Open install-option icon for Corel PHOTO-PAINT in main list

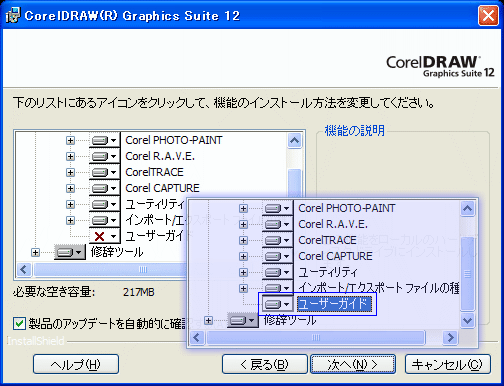coord(104,140)
